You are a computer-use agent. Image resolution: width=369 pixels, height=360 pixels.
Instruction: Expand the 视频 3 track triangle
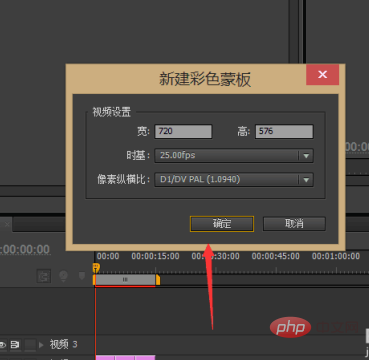[x=41, y=345]
